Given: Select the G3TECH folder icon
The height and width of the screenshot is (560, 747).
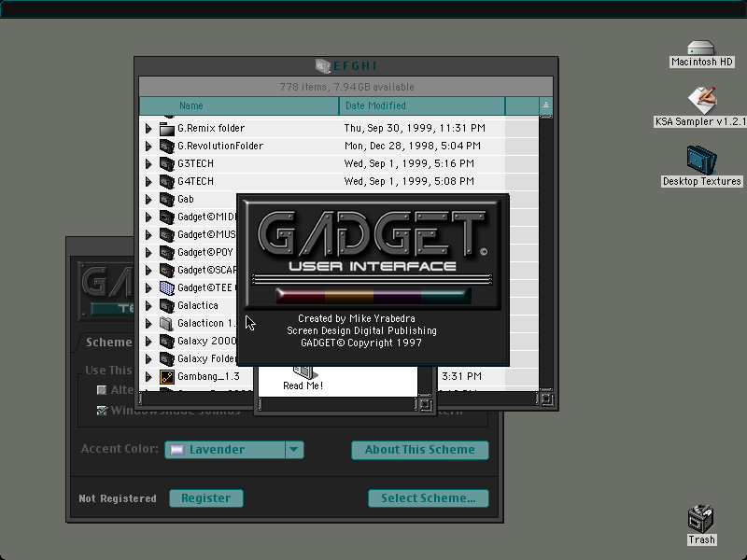Looking at the screenshot, I should pyautogui.click(x=167, y=163).
